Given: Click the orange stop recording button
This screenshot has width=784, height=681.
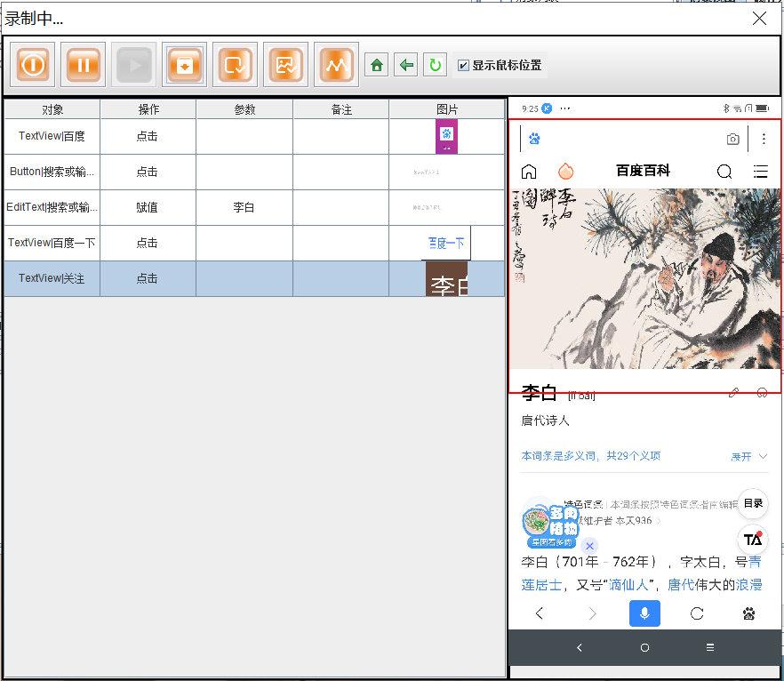Looking at the screenshot, I should (x=32, y=65).
